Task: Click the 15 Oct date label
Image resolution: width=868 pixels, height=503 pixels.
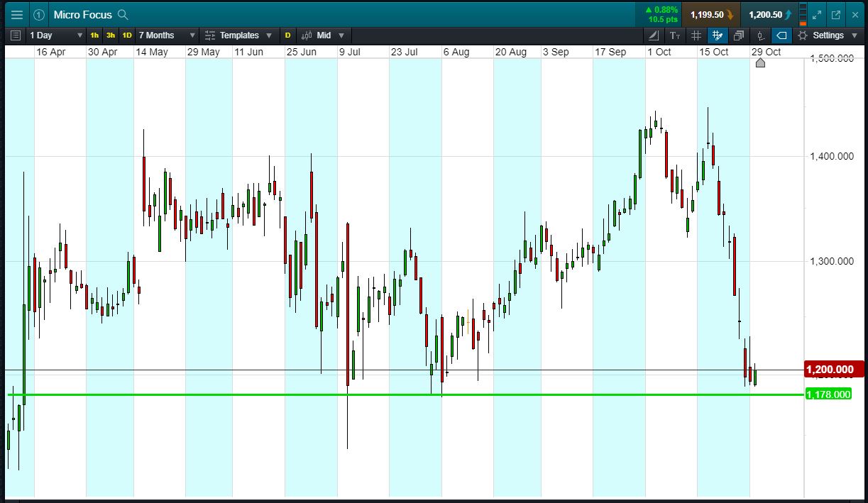Action: click(x=713, y=52)
